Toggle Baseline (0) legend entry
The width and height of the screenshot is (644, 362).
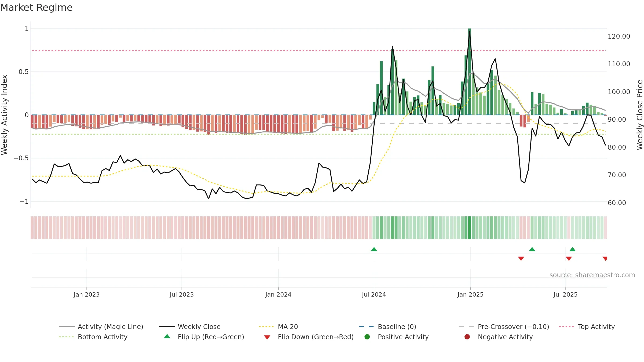[x=387, y=327]
